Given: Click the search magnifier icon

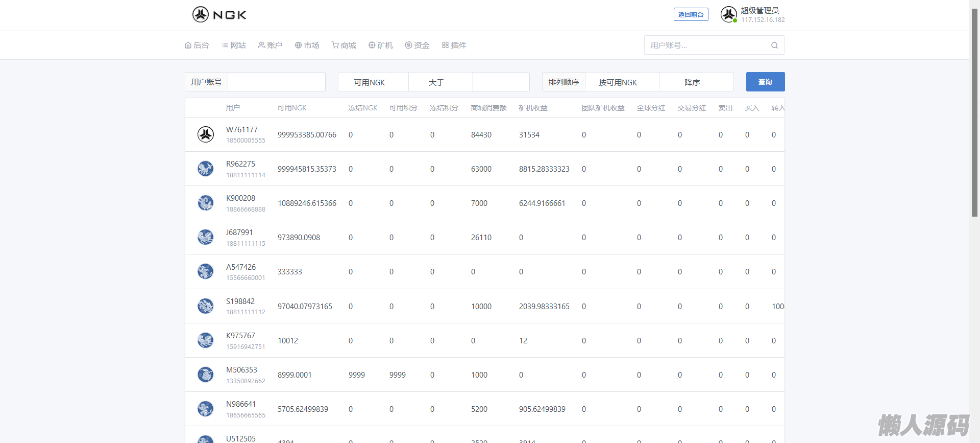Looking at the screenshot, I should click(774, 45).
